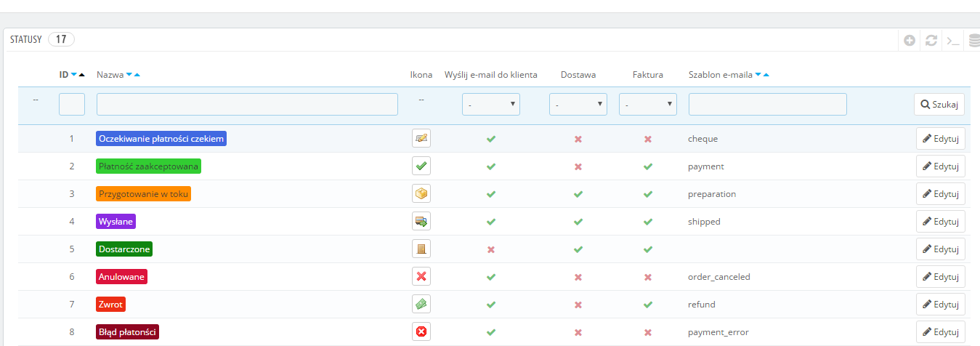Toggle Faktura for Płatność zaakceptowana
Screen dimensions: 980x346
click(648, 166)
